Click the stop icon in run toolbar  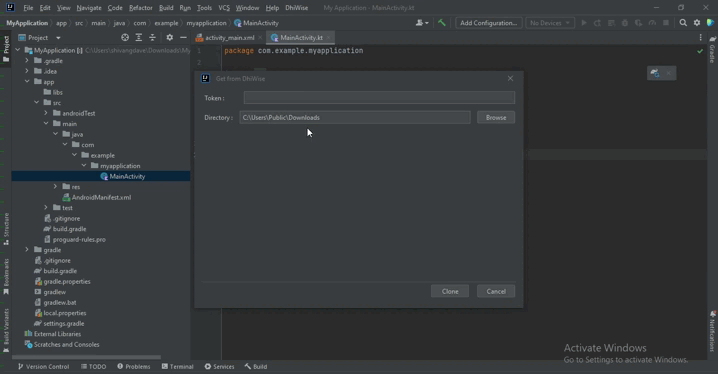tap(666, 23)
